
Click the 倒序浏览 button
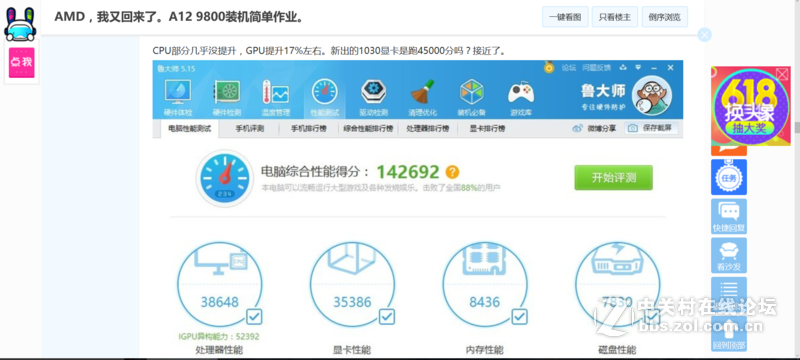(664, 17)
